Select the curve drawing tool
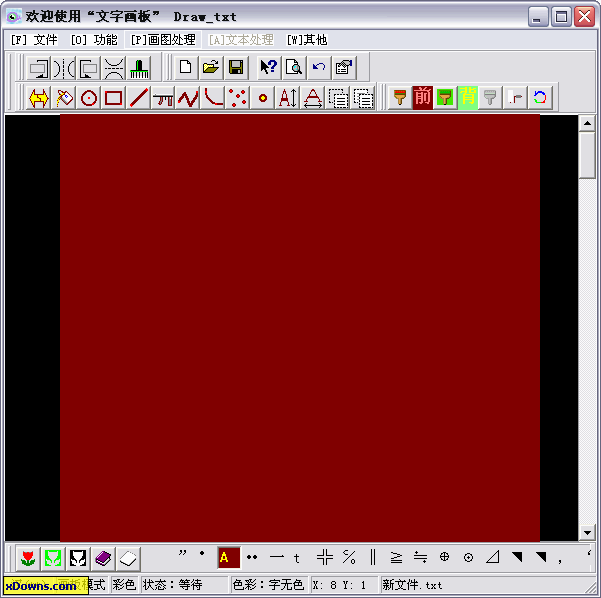Viewport: 601px width, 598px height. pyautogui.click(x=213, y=98)
